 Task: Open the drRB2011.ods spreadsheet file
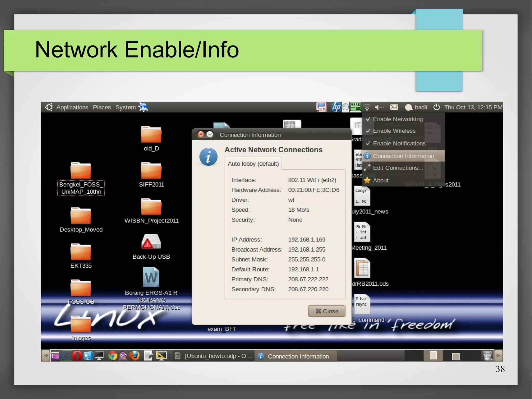[362, 268]
